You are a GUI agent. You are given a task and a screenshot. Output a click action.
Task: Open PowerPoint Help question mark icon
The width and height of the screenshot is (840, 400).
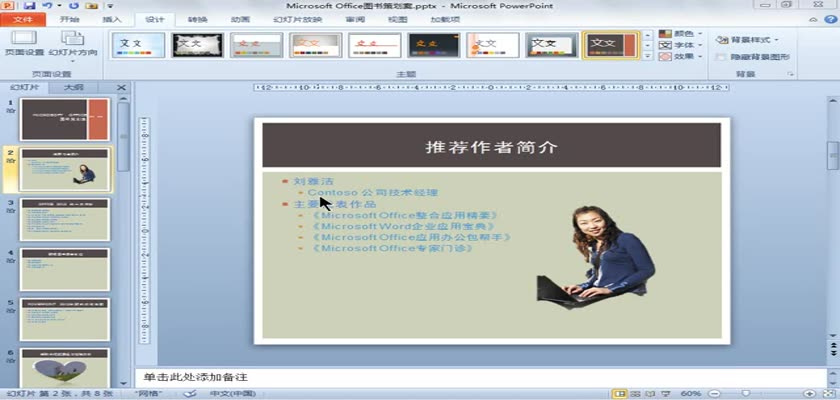[829, 20]
